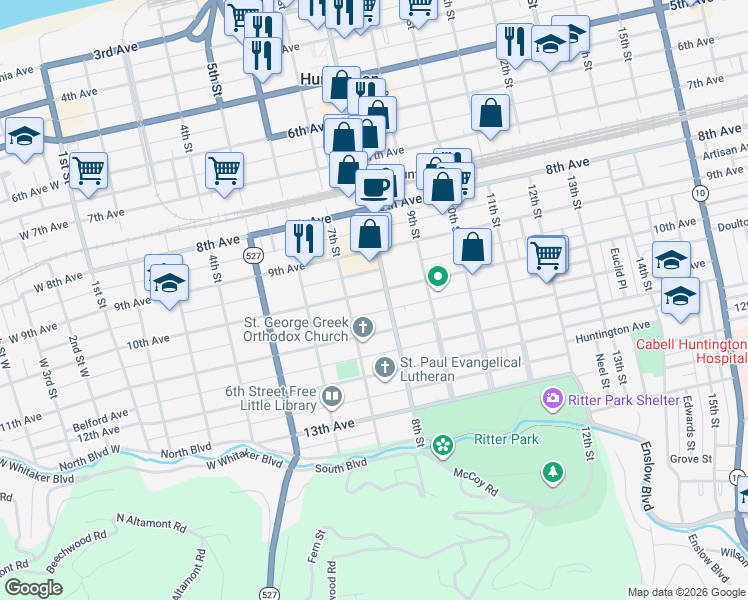Click the Route 10 highway shield
Screen dimensions: 748x600
pyautogui.click(x=700, y=193)
